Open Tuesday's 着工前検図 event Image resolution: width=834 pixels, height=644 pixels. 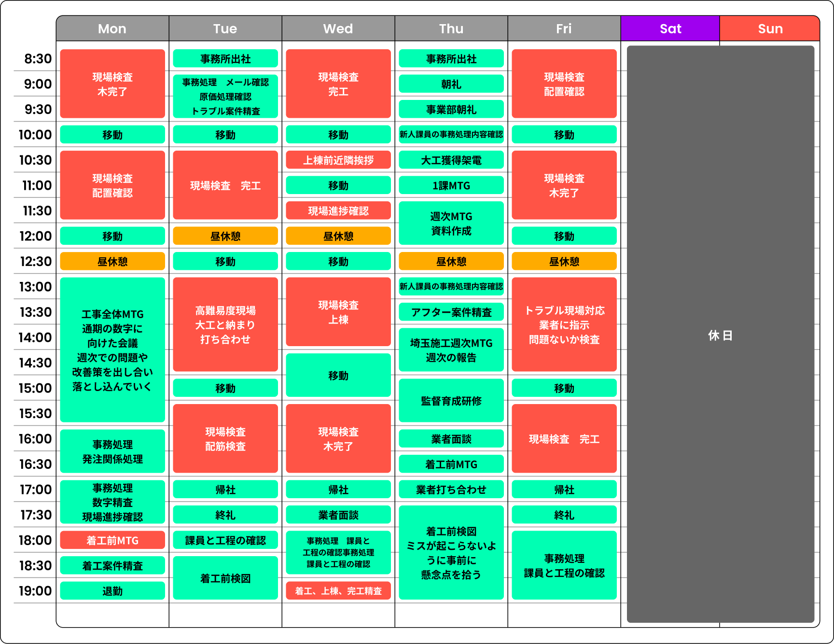coord(225,578)
